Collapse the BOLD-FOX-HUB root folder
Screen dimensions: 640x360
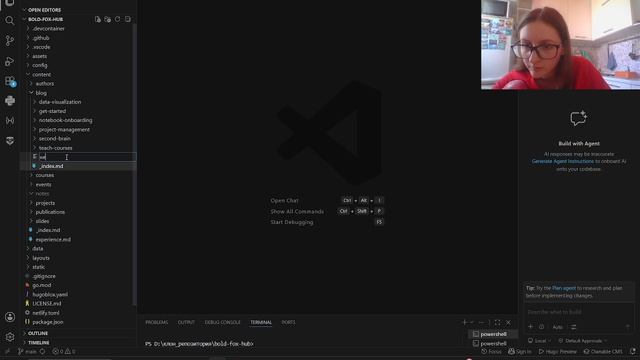coord(45,19)
